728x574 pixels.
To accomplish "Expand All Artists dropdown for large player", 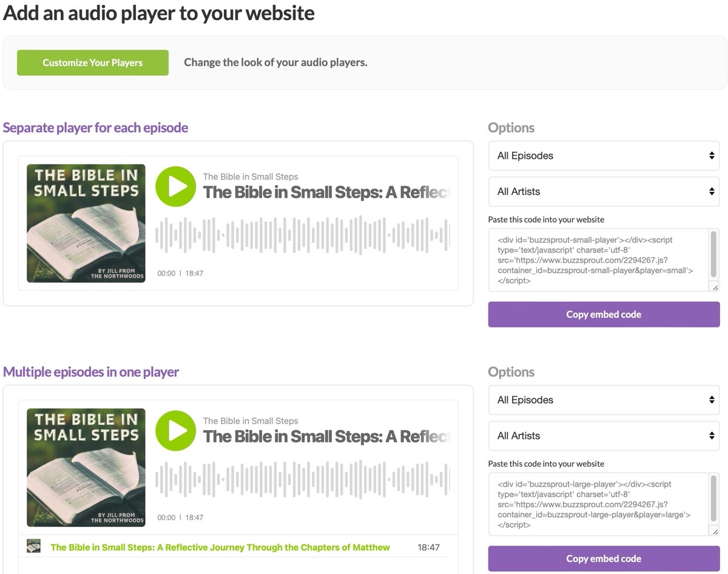I will click(x=604, y=436).
